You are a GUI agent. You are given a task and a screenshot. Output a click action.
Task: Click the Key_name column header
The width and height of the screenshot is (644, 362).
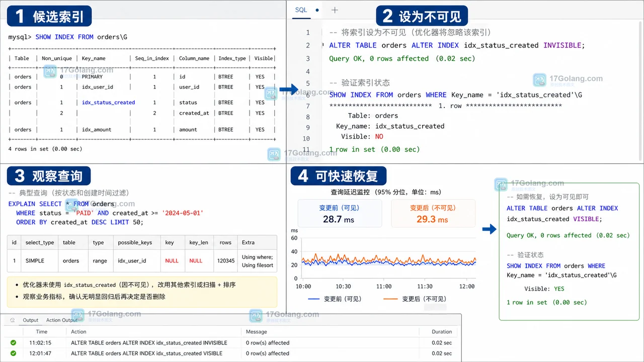coord(94,58)
